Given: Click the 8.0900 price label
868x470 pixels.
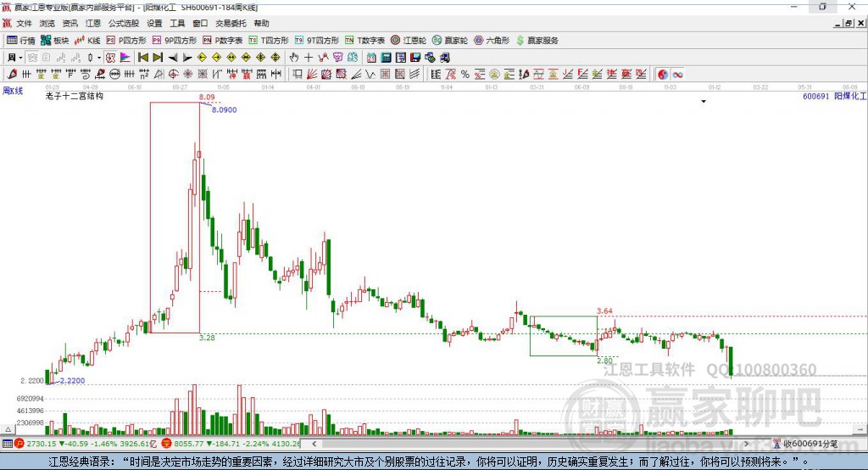Looking at the screenshot, I should pyautogui.click(x=224, y=109).
